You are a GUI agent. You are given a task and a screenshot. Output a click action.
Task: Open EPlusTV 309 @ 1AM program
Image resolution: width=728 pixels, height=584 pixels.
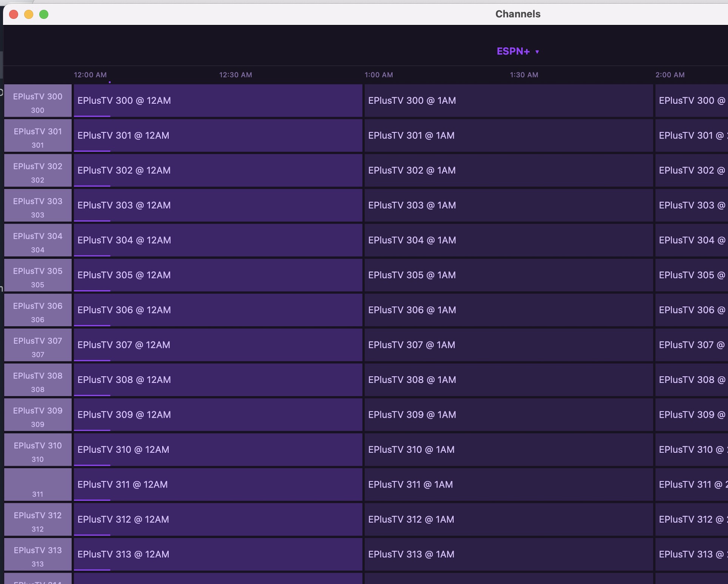tap(508, 415)
